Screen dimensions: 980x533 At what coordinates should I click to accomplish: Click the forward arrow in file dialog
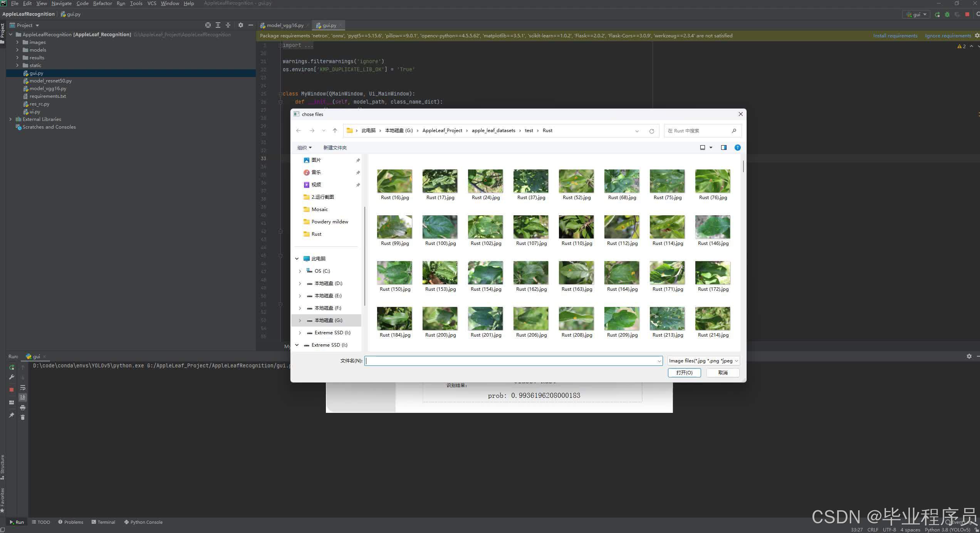pos(312,131)
